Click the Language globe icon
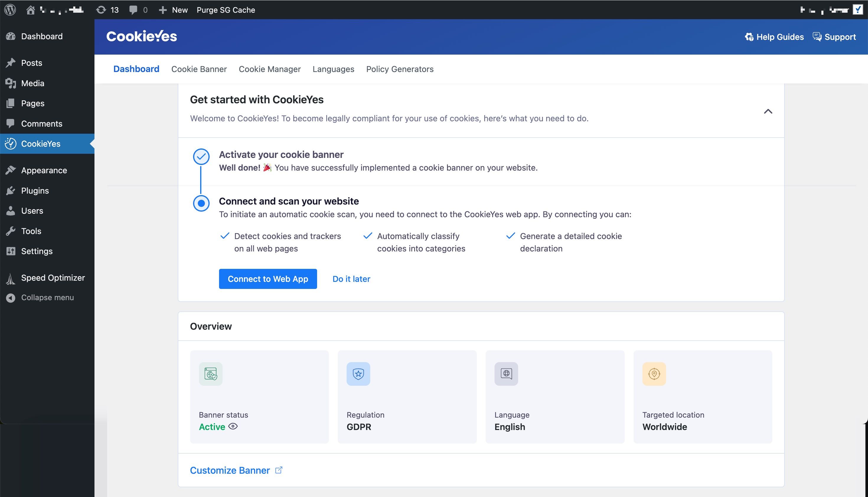The height and width of the screenshot is (497, 868). pos(506,374)
